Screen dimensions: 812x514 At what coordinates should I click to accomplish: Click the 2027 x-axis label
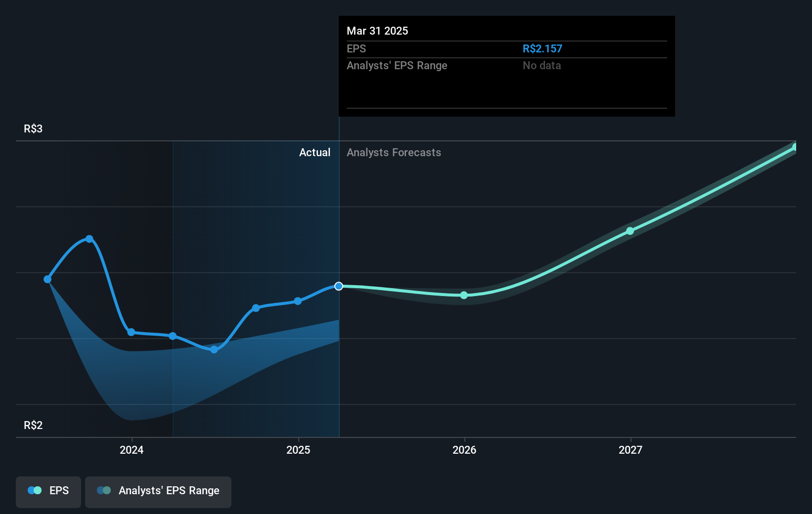[631, 450]
